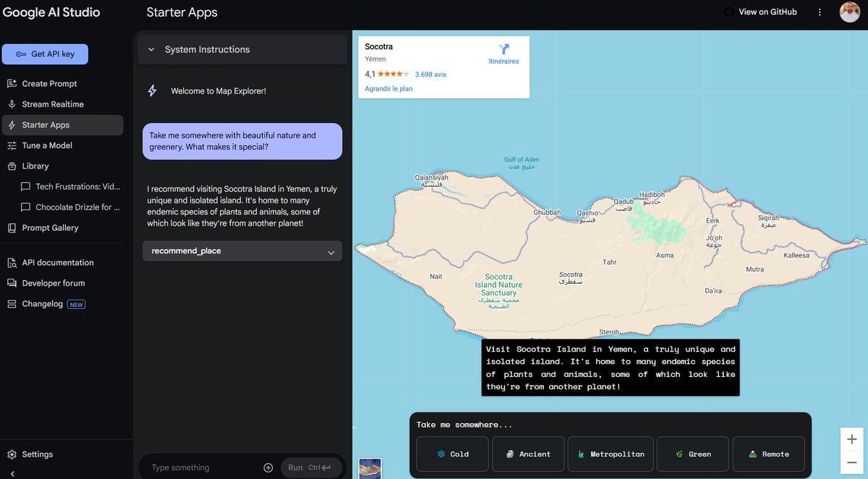Screen dimensions: 868x479
Task: Click the Welcome to Map Explorer message
Action: click(x=218, y=91)
